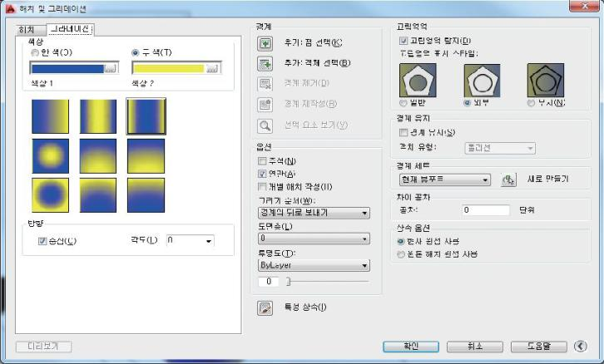The height and width of the screenshot is (364, 604).
Task: Click the Add: Pick points (추가: 점 선택) icon
Action: coord(266,43)
